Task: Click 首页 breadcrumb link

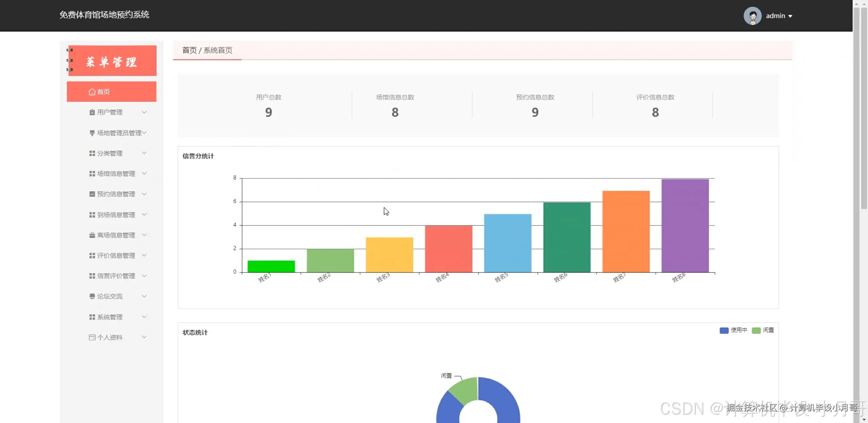Action: pyautogui.click(x=189, y=50)
